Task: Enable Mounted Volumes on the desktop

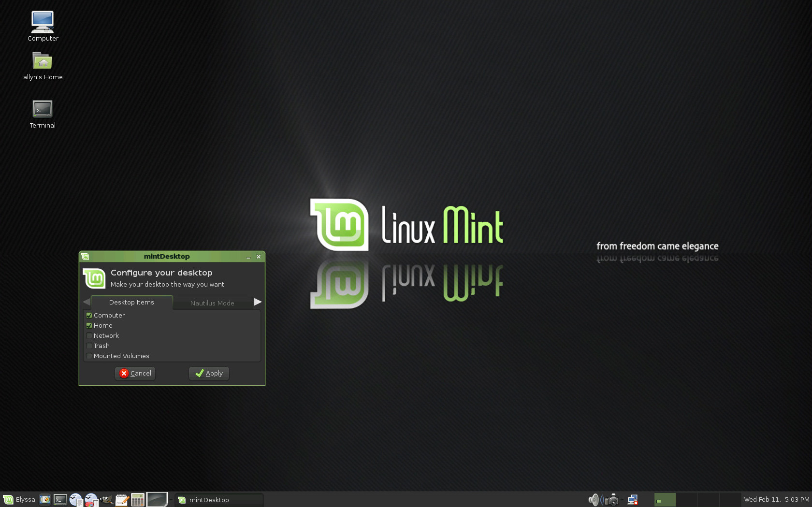Action: [89, 356]
